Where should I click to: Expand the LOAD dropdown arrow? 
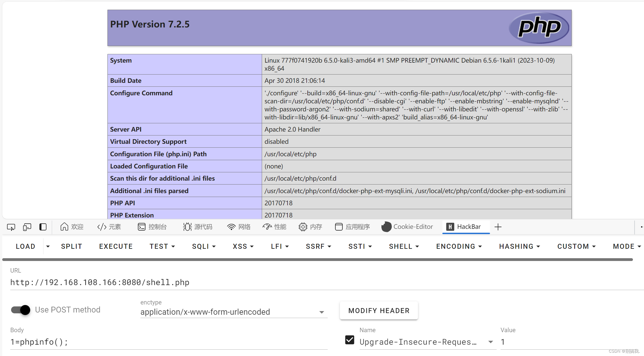pos(48,246)
